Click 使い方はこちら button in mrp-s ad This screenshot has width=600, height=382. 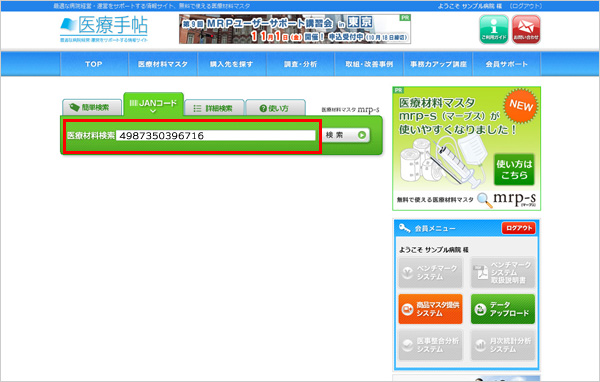514,170
